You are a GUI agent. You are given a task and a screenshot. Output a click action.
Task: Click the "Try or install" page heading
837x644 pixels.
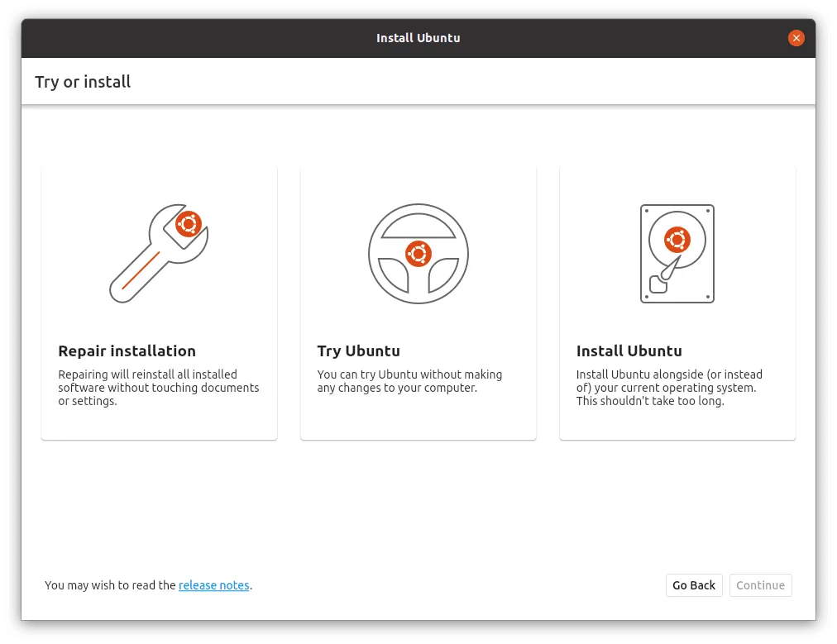point(83,82)
